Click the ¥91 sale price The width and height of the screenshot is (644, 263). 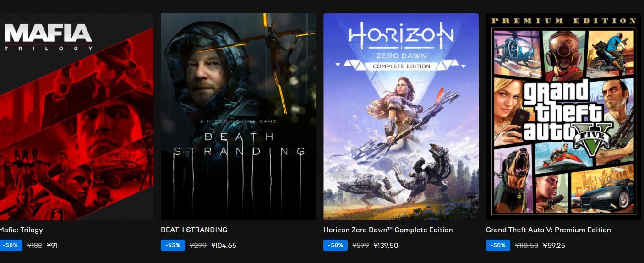tap(52, 246)
